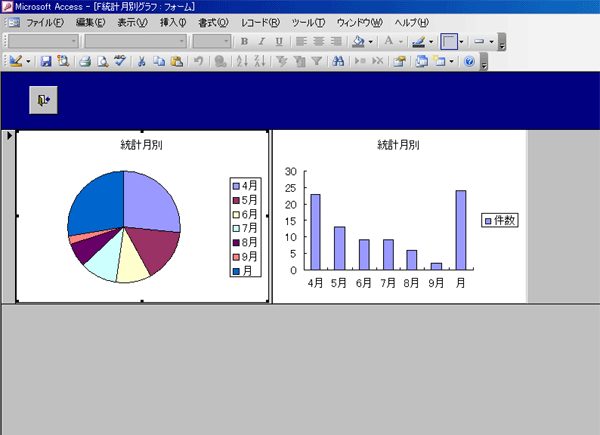Filter by selection icon
This screenshot has height=435, width=600.
(x=282, y=61)
